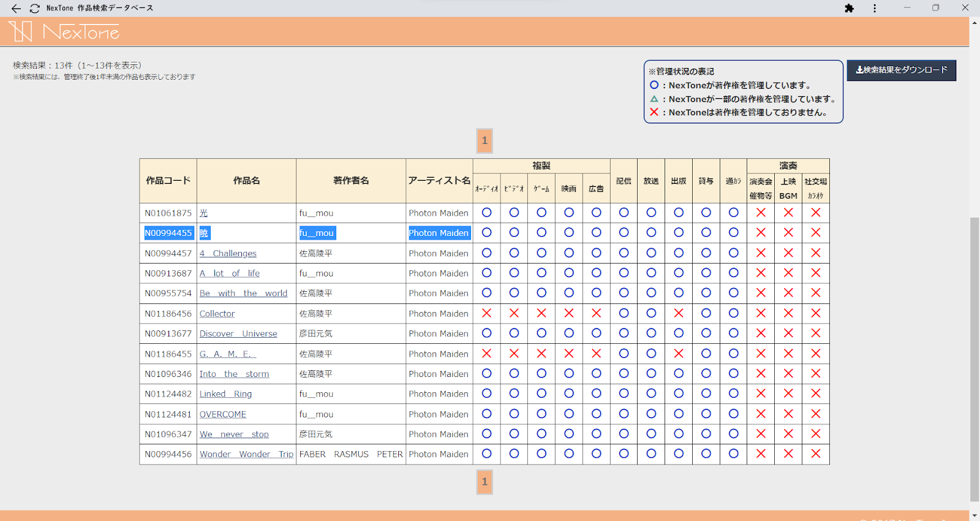Image resolution: width=980 pixels, height=521 pixels.
Task: Open the Into the storm link
Action: (x=234, y=374)
